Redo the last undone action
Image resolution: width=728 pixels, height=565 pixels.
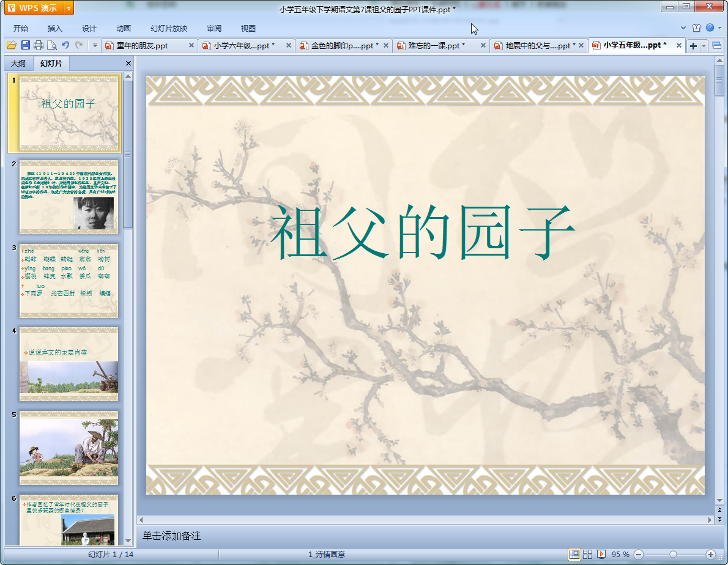(79, 45)
